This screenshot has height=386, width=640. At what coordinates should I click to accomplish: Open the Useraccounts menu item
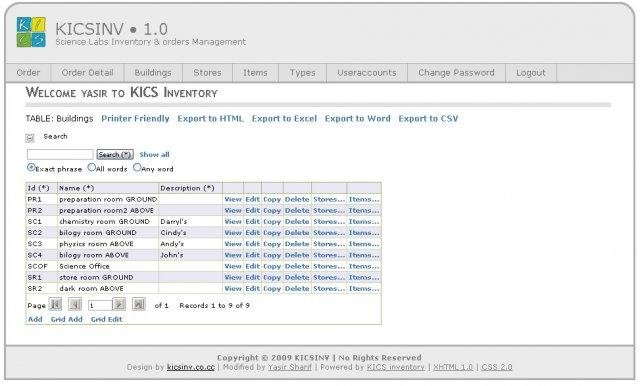[367, 73]
